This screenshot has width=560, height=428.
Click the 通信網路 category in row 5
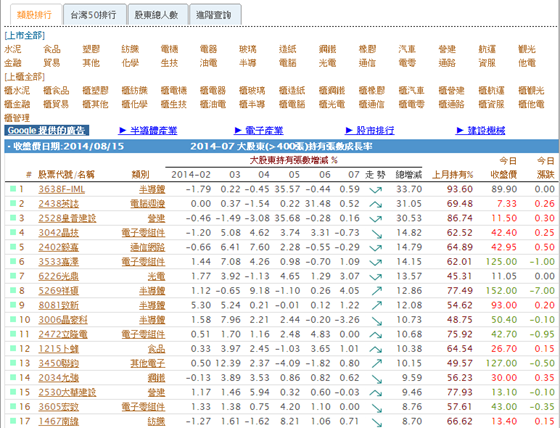coord(148,247)
